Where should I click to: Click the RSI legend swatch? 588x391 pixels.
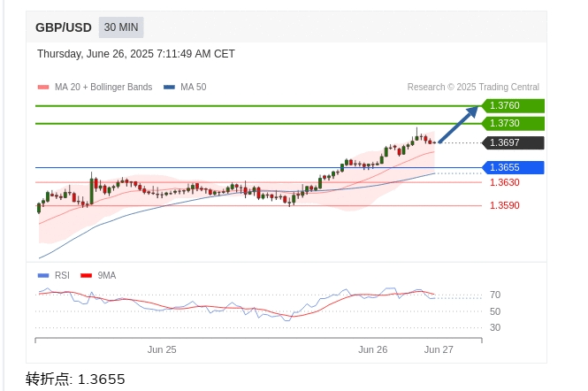click(x=43, y=275)
